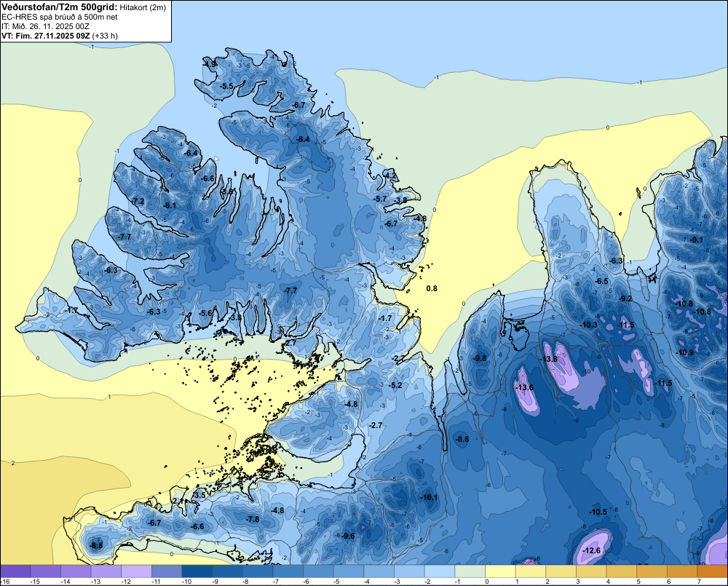Click the -10.3 temperature label
The height and width of the screenshot is (586, 728).
click(589, 325)
